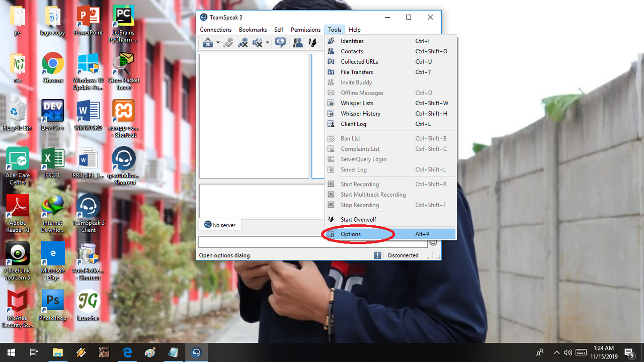
Task: Select the PowerPoint desktop shortcut
Action: tap(88, 21)
